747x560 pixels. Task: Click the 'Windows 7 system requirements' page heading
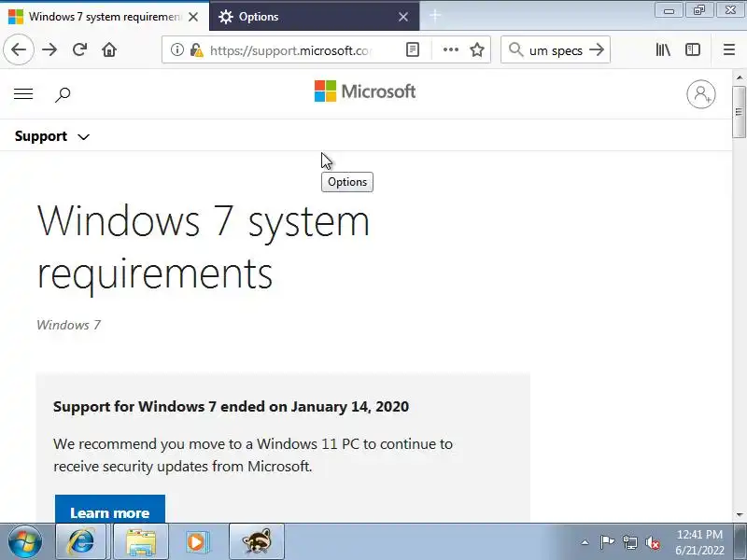[204, 247]
